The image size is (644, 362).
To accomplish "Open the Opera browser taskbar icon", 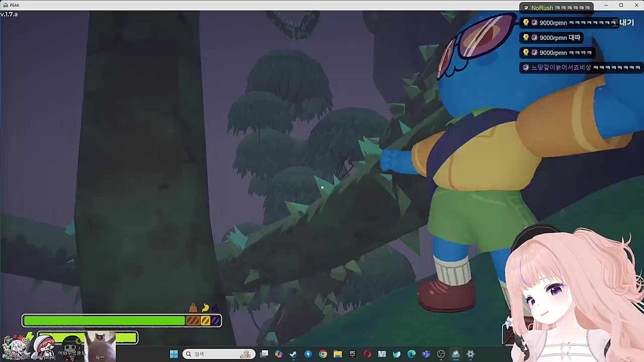I will click(367, 354).
